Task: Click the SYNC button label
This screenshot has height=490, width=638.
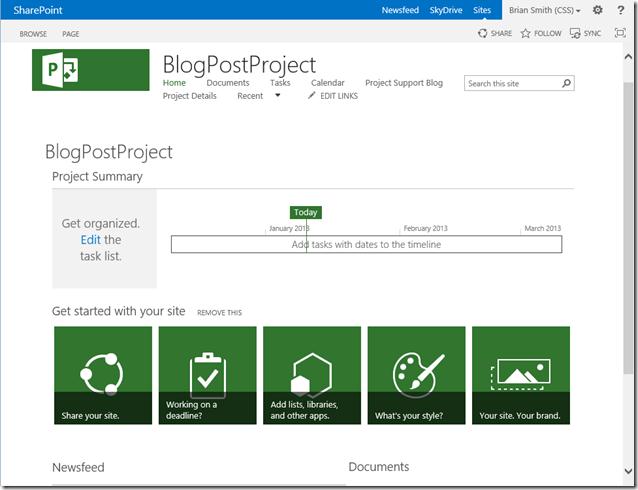Action: point(592,33)
